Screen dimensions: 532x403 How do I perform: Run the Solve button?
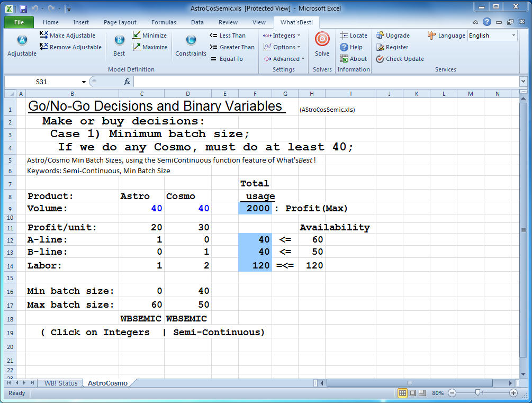(x=322, y=41)
